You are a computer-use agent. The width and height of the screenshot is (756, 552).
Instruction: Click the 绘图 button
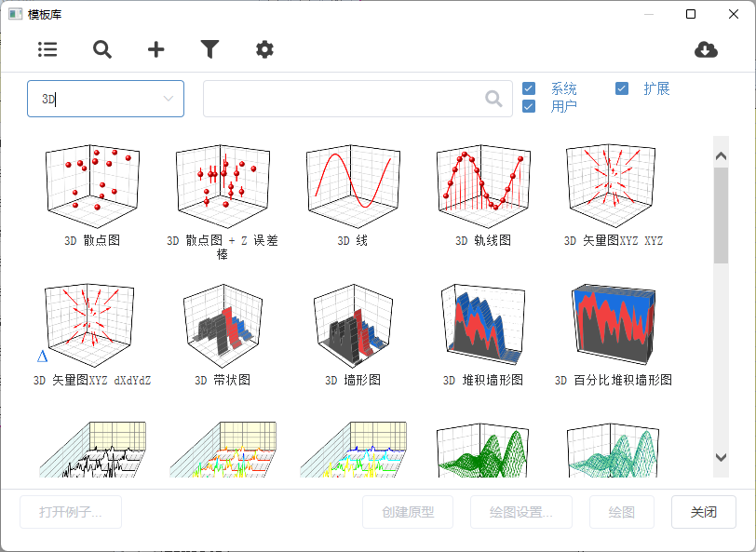(x=621, y=512)
